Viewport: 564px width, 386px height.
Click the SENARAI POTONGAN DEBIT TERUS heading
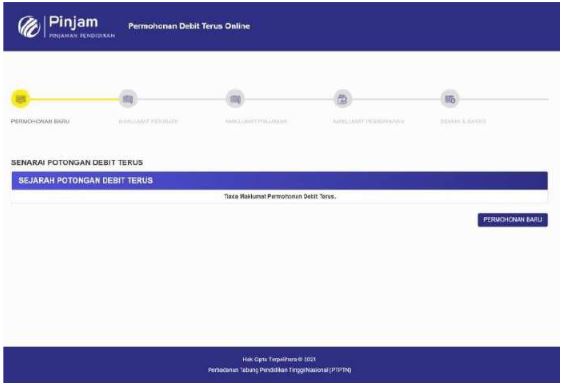77,163
